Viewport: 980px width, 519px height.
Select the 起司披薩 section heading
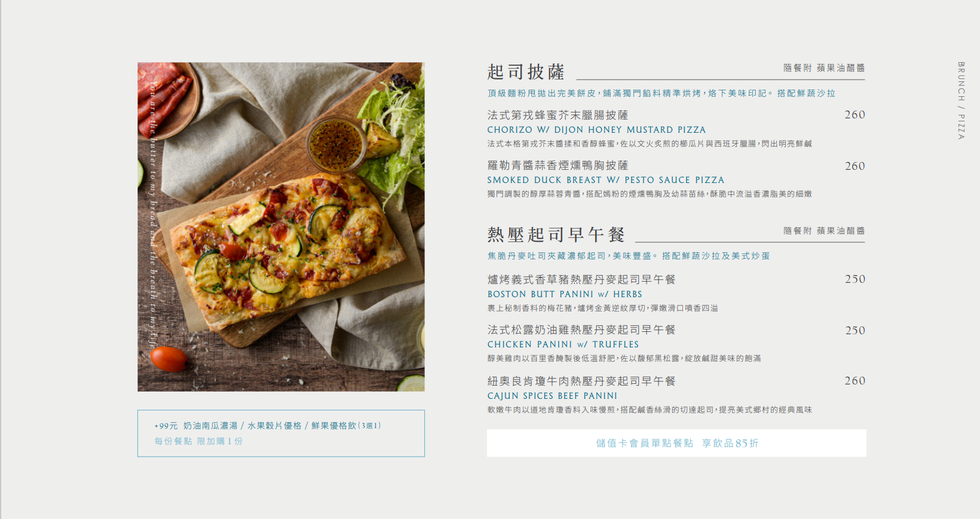(x=526, y=72)
